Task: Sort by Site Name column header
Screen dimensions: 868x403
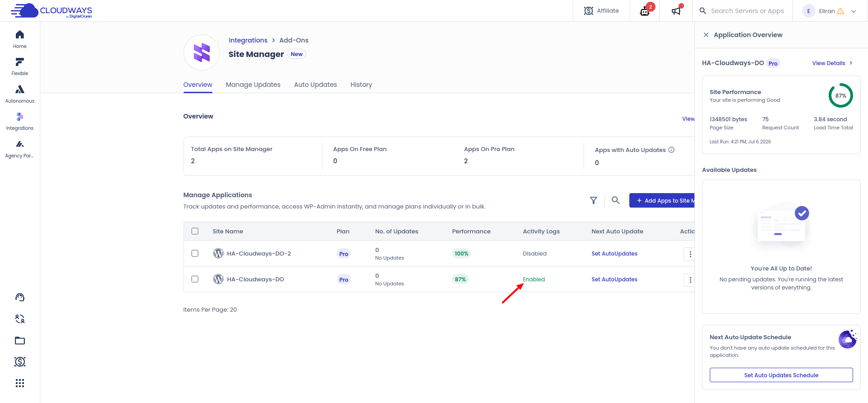Action: [x=228, y=232]
